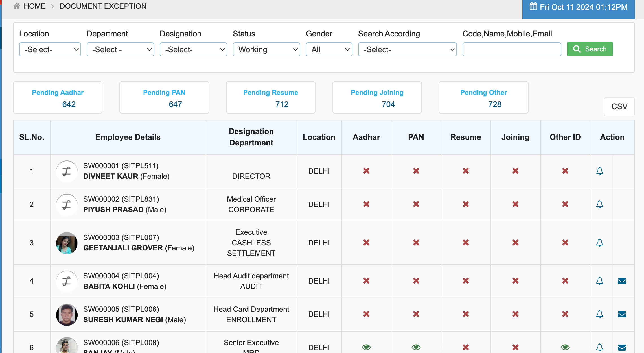Click notification bell for Geetanjali Grover
644x353 pixels.
[599, 243]
